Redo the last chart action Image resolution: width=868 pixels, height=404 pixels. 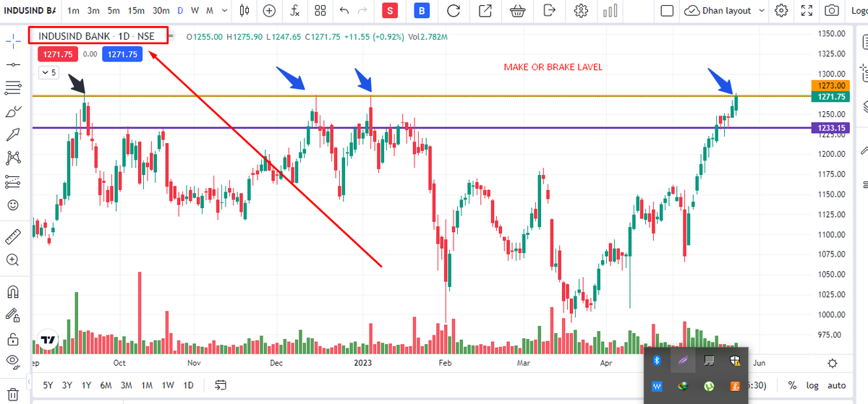(364, 11)
